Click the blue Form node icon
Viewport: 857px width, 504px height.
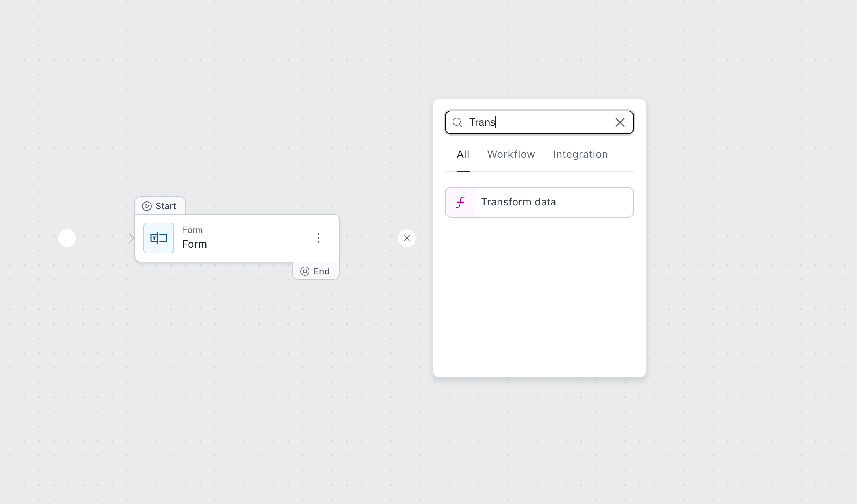pos(159,238)
